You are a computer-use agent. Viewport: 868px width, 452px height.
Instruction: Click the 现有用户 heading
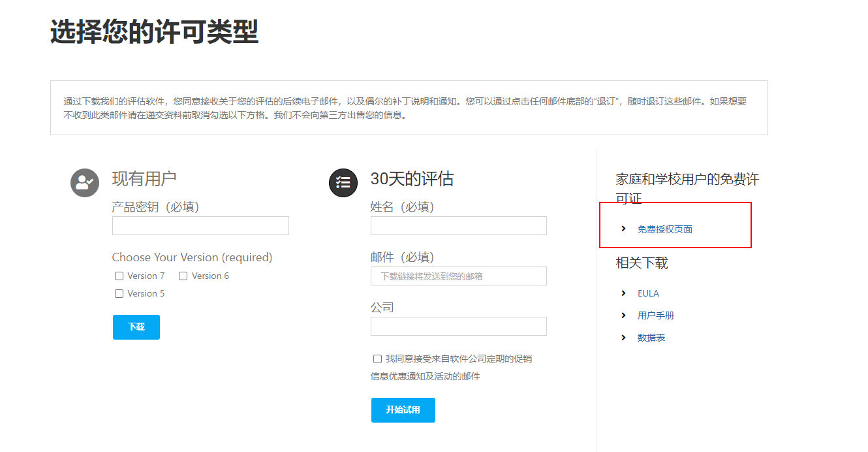pos(144,179)
